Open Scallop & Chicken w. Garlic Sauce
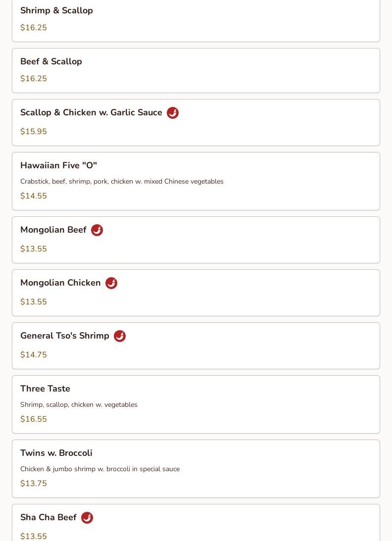 pos(91,112)
